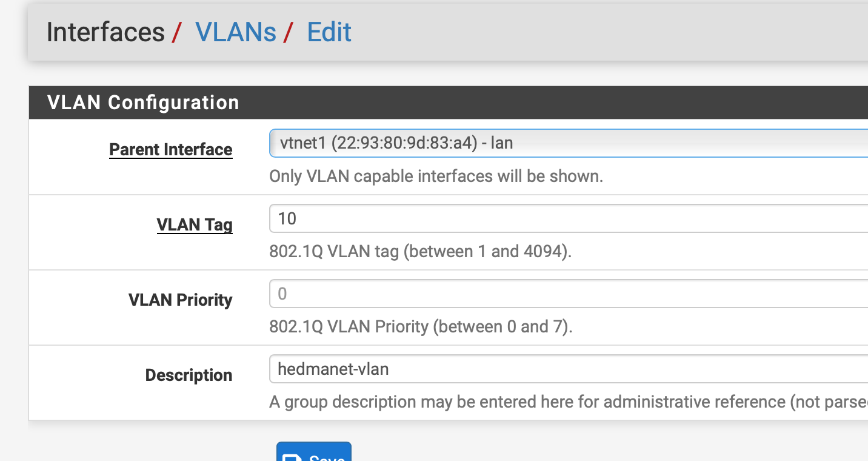Click the Interfaces breadcrumb text
The image size is (868, 461).
pos(105,32)
